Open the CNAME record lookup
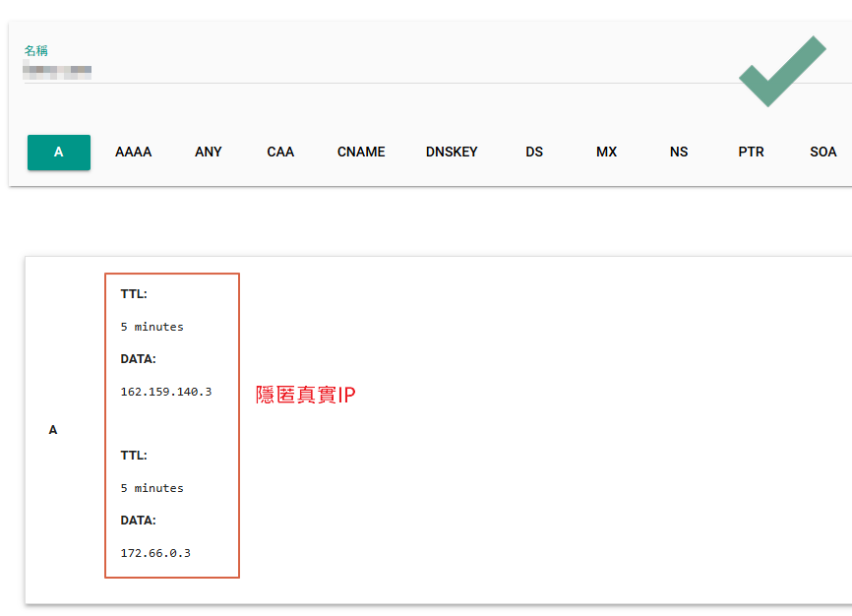This screenshot has width=852, height=616. click(361, 153)
